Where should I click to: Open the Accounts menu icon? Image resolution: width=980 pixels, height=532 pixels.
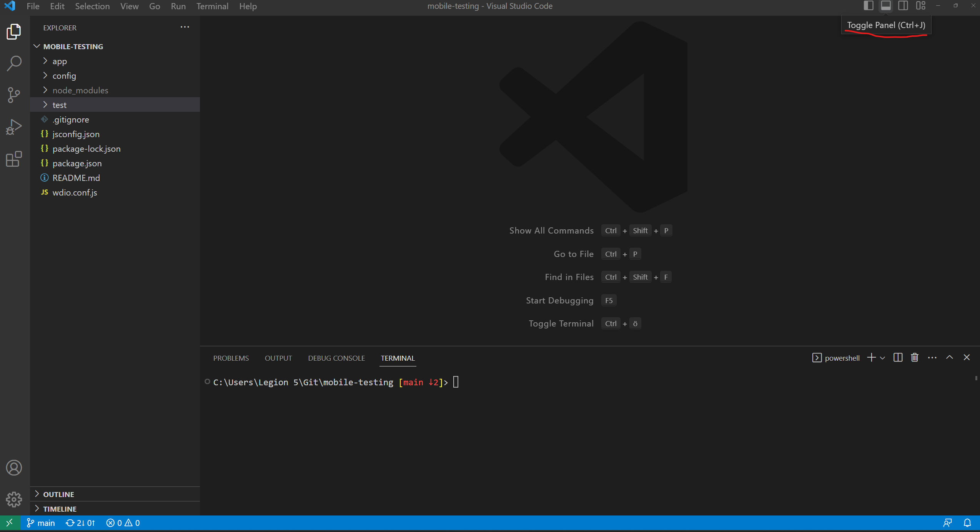coord(14,468)
